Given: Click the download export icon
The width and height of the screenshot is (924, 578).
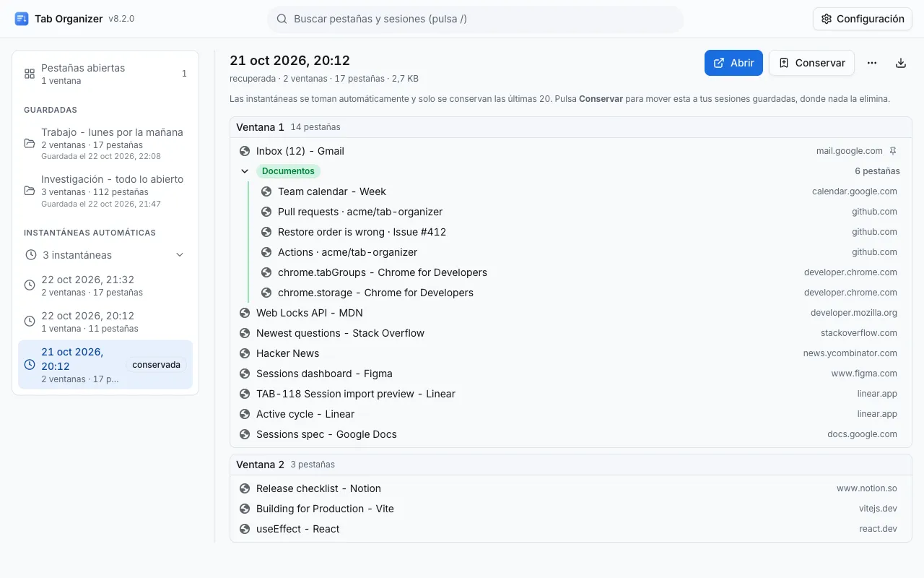Looking at the screenshot, I should click(901, 63).
